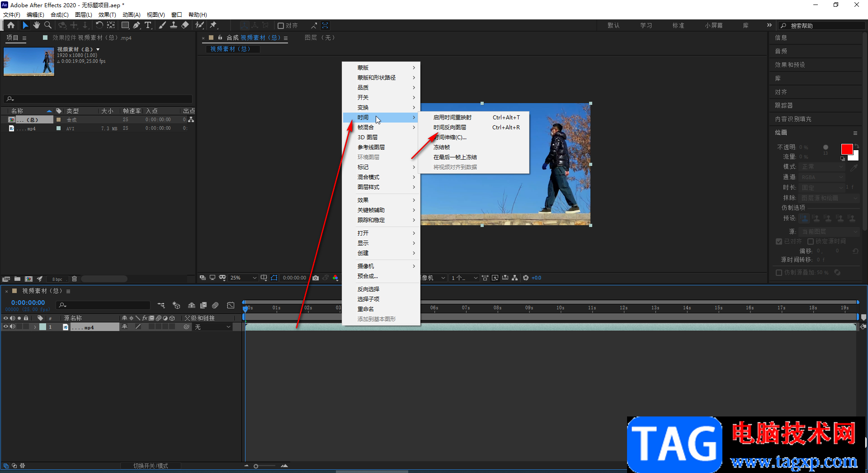Click new composition icon in project panel
The image size is (868, 473).
(28, 279)
